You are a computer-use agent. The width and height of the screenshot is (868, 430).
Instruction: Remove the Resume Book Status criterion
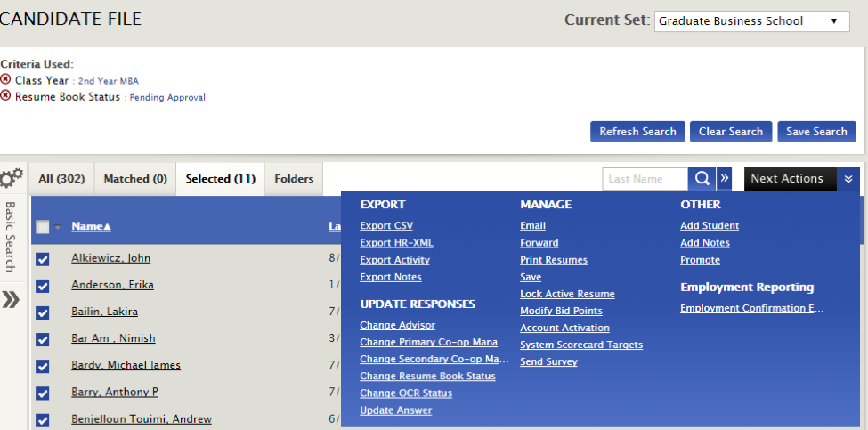pos(5,96)
